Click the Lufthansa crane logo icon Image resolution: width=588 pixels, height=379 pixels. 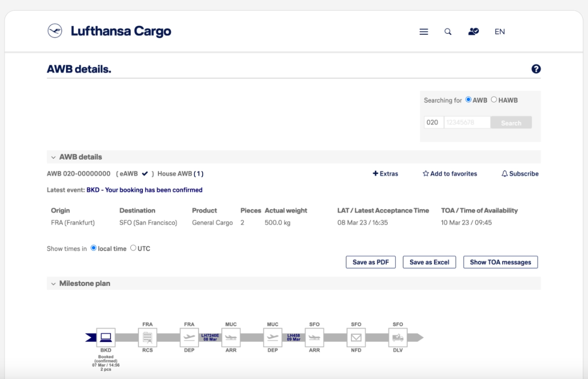(55, 31)
